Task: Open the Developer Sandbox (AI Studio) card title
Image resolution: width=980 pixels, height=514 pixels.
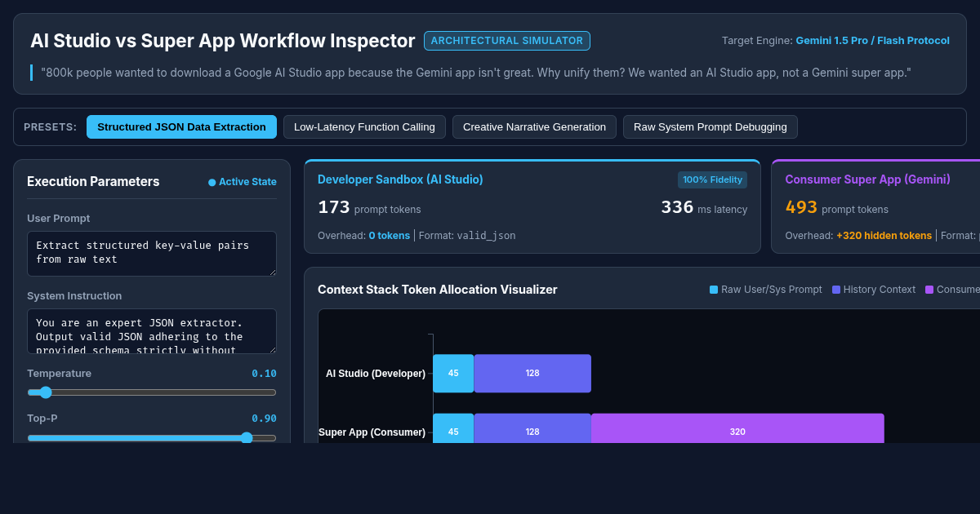Action: click(400, 179)
